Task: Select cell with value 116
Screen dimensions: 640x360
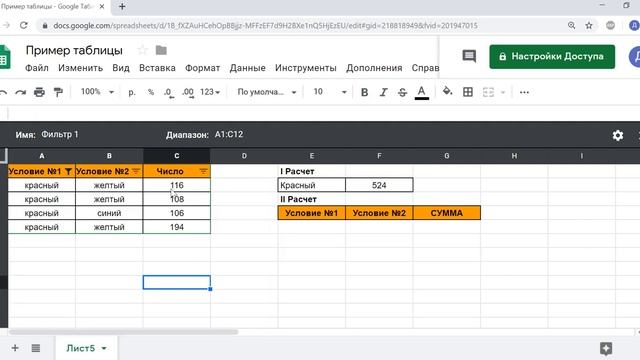Action: tap(177, 185)
